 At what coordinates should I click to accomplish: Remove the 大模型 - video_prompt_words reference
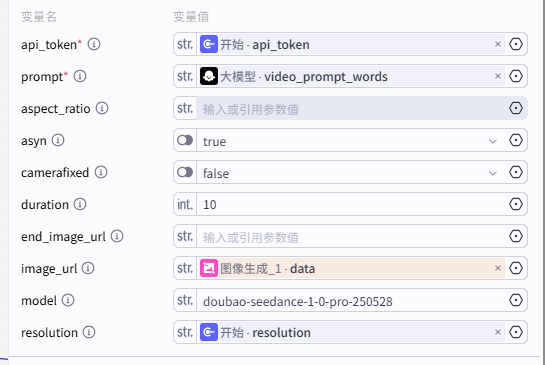tap(498, 76)
